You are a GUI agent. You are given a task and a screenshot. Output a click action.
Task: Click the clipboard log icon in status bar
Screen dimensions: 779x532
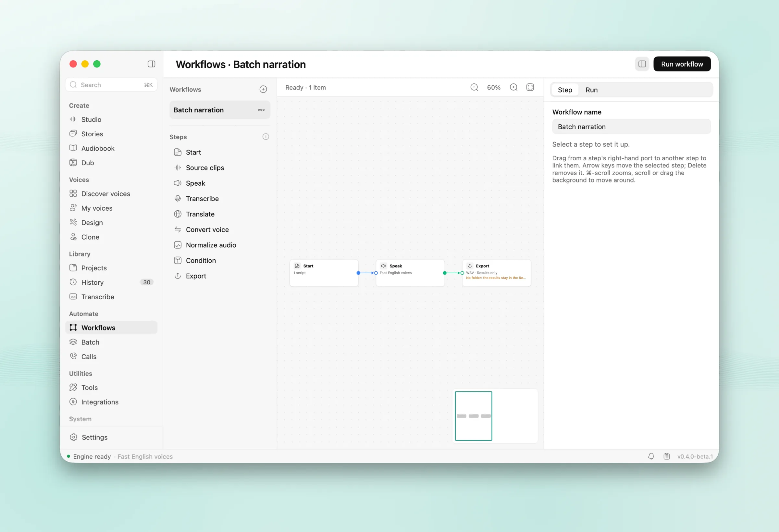tap(666, 456)
